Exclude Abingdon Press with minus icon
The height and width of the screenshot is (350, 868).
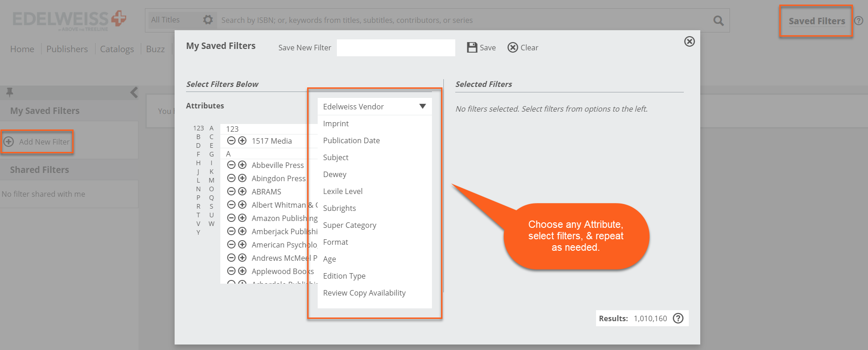(x=231, y=178)
